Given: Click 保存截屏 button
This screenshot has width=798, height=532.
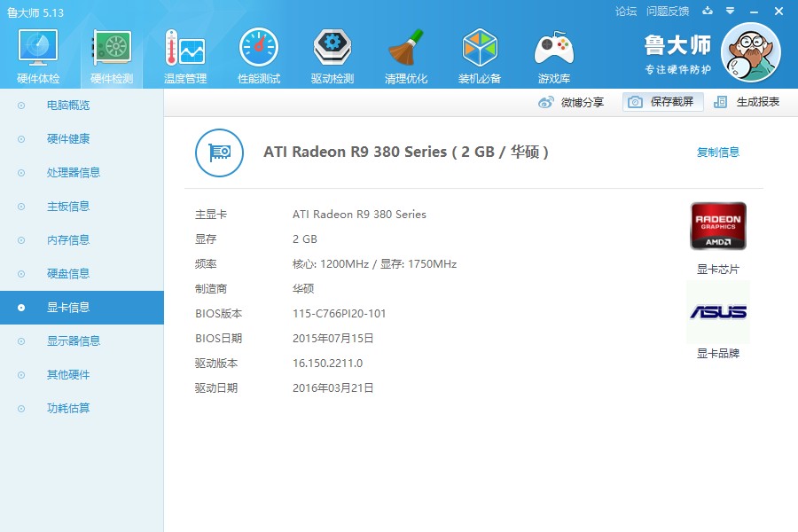Looking at the screenshot, I should point(662,102).
